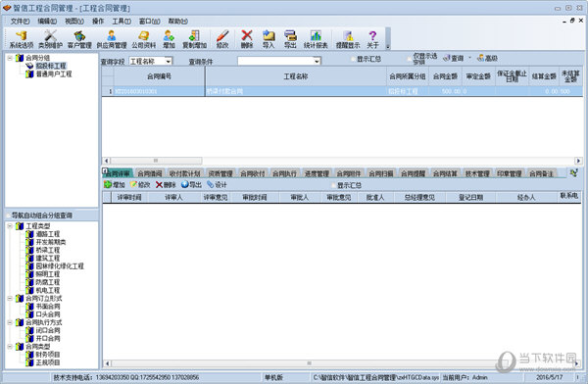Select 招投标工程 in contract group tree

(x=51, y=66)
